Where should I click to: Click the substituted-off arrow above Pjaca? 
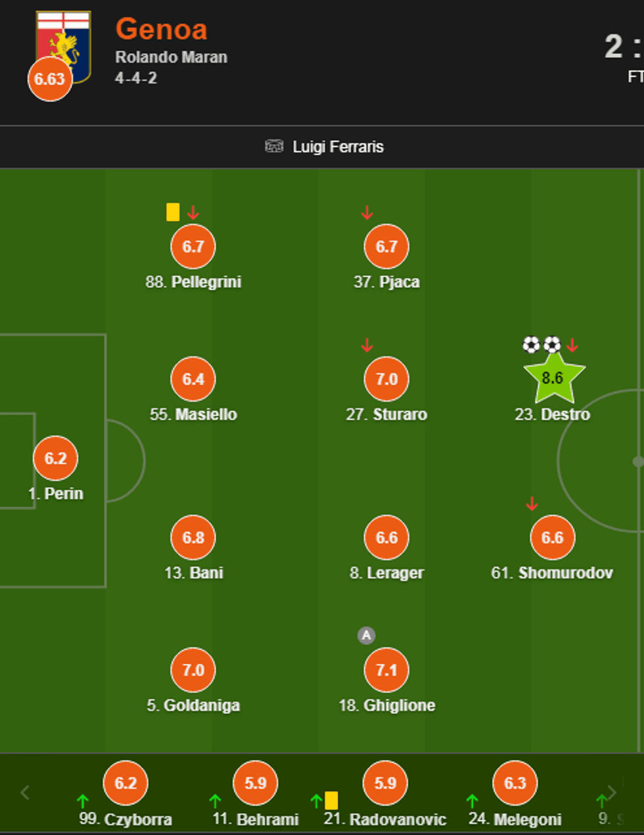pyautogui.click(x=367, y=212)
